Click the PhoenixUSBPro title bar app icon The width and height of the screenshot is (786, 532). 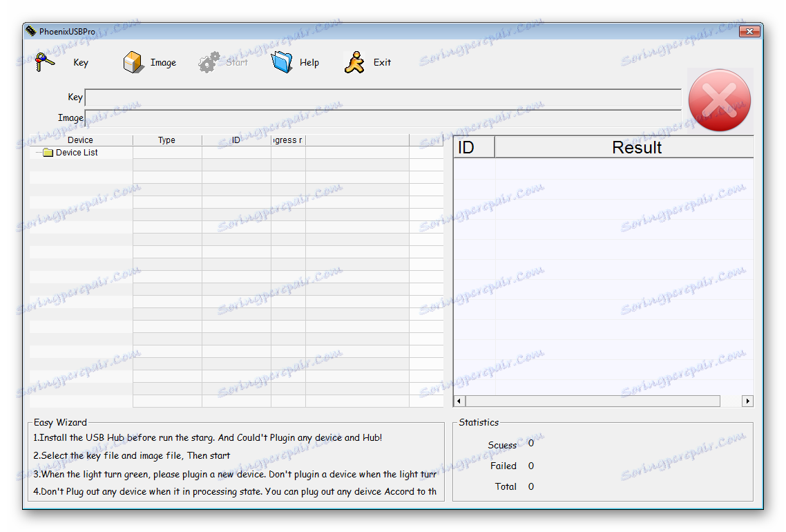tap(31, 31)
